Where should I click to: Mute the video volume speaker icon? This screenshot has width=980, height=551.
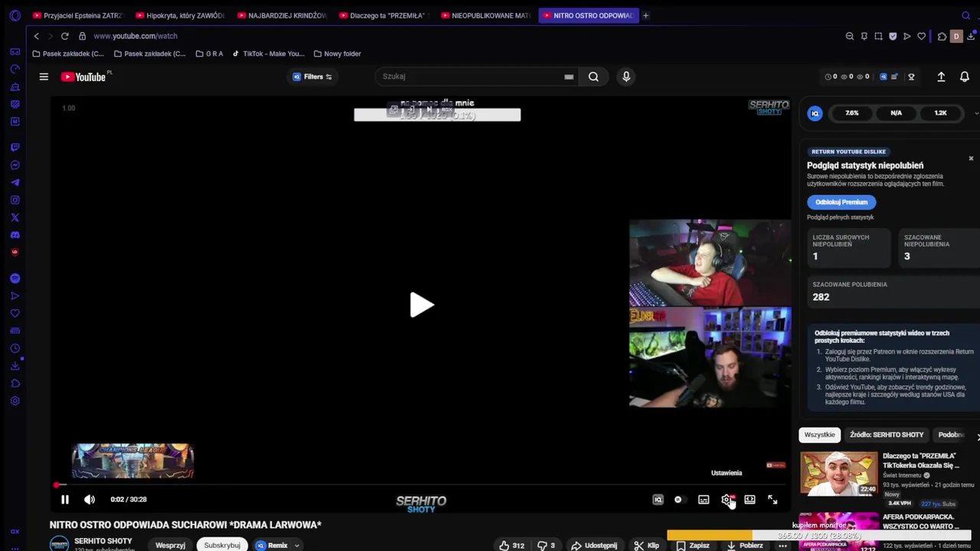pyautogui.click(x=90, y=500)
